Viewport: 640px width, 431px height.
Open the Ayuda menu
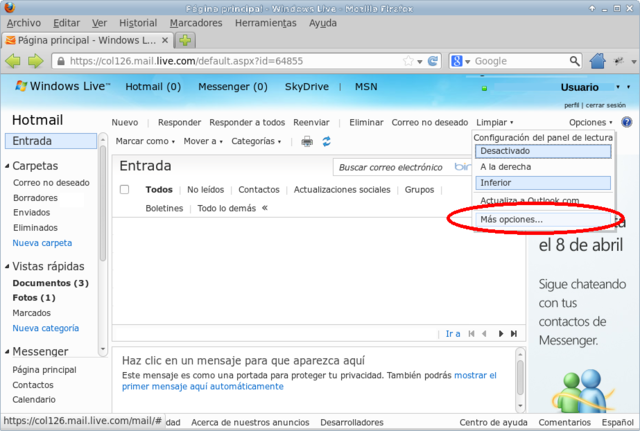(322, 23)
